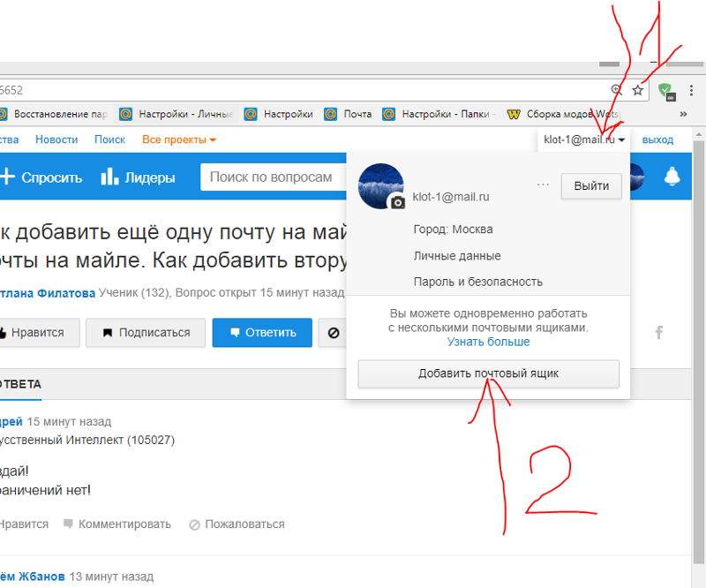Open the Сборка модов Wots bookmark
Screen dimensions: 706x588
(564, 114)
